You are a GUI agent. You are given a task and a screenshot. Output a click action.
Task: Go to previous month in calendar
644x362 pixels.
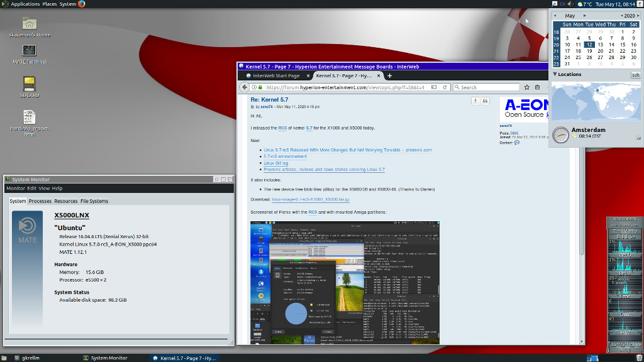[555, 16]
